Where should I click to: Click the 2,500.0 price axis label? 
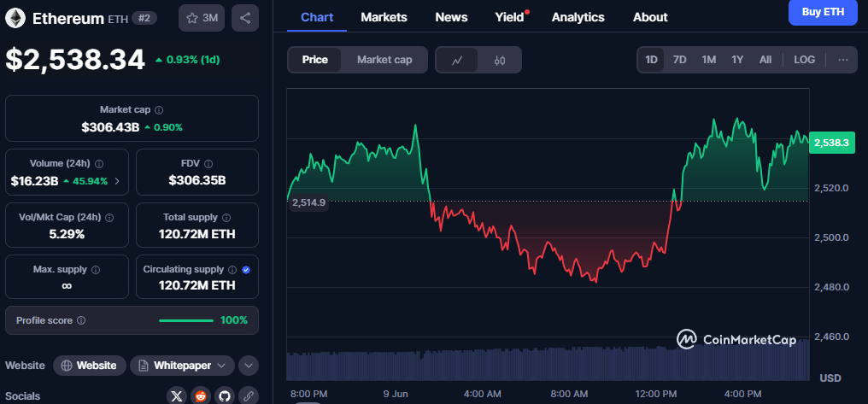(x=831, y=238)
